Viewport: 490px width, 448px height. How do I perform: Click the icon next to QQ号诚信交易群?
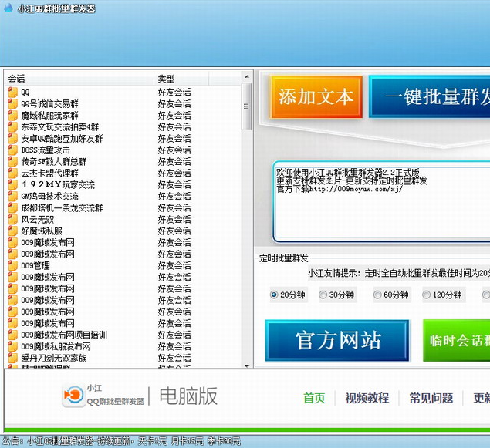[x=12, y=103]
